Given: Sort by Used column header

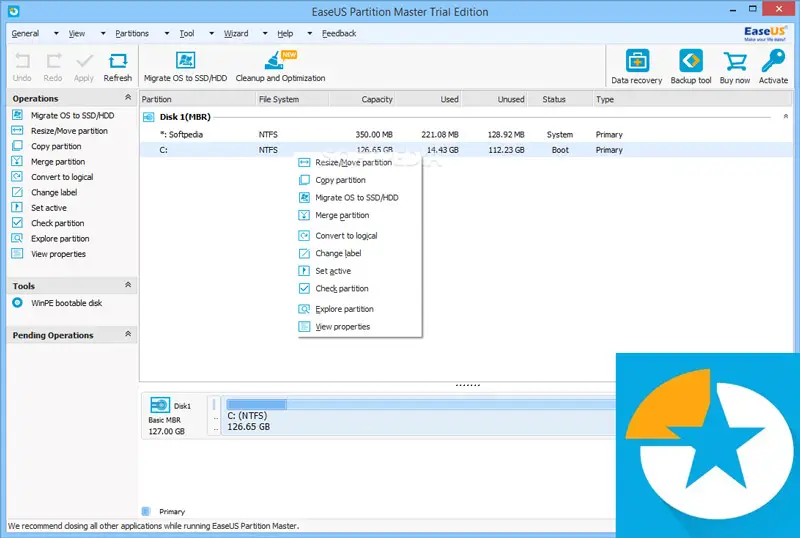Looking at the screenshot, I should tap(429, 99).
